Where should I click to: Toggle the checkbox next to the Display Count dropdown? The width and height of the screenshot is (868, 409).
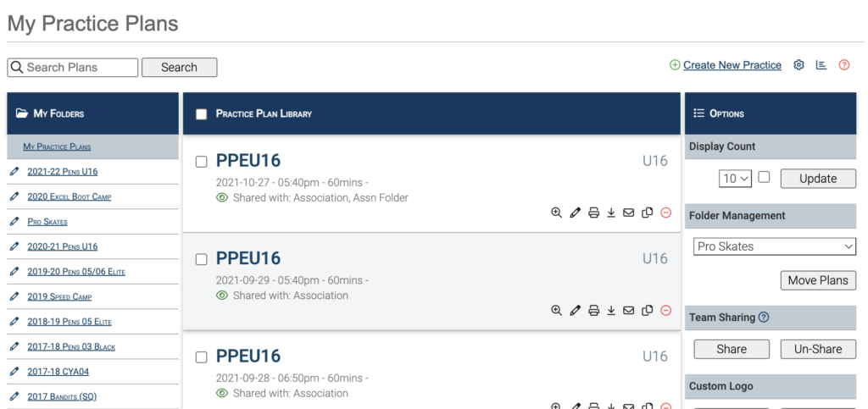pos(764,178)
